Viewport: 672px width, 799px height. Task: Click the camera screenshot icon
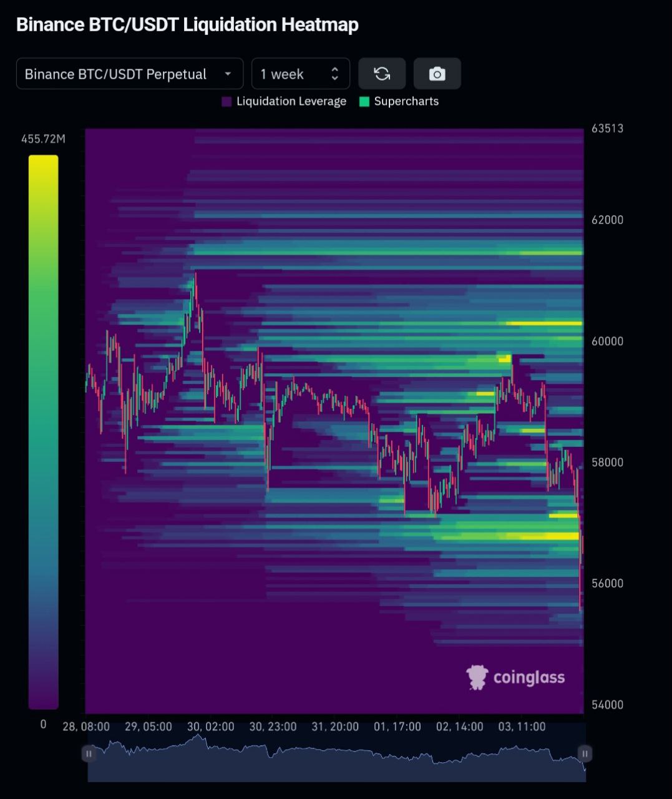click(437, 74)
